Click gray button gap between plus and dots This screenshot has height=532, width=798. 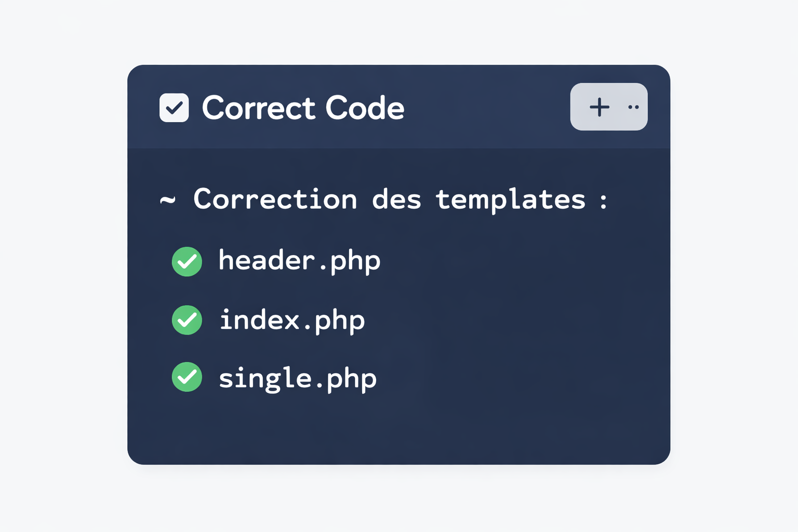pyautogui.click(x=617, y=107)
